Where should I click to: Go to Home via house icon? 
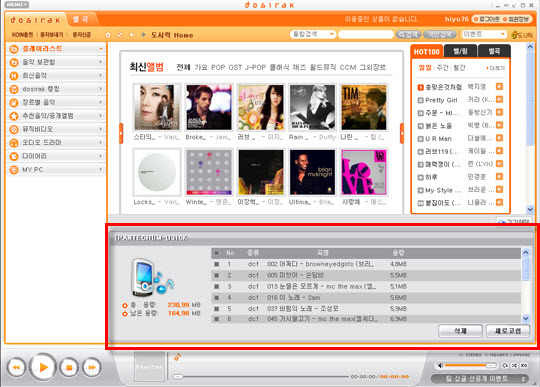pos(108,35)
